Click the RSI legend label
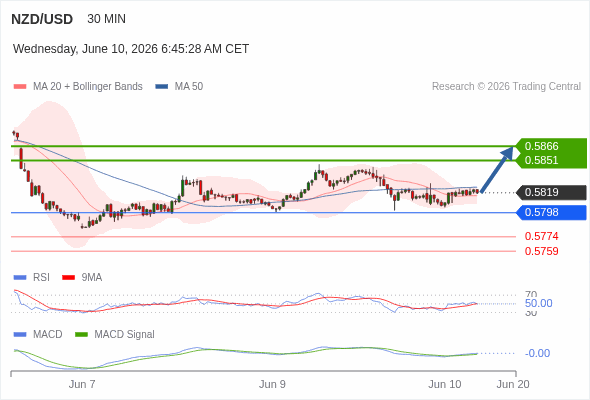The image size is (590, 400). coord(41,278)
